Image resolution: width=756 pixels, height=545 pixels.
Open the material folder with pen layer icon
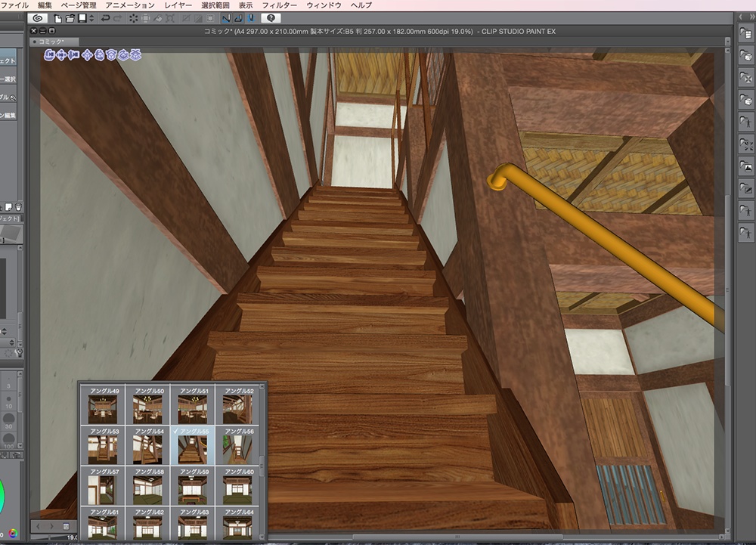pyautogui.click(x=746, y=189)
